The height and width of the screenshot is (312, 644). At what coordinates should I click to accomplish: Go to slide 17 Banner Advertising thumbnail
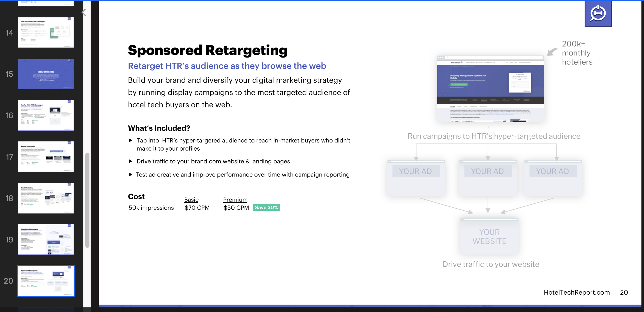pos(46,157)
